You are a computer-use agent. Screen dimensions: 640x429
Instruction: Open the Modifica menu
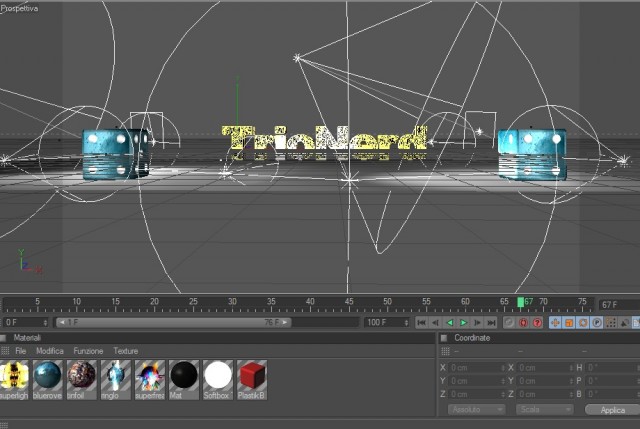click(x=50, y=351)
